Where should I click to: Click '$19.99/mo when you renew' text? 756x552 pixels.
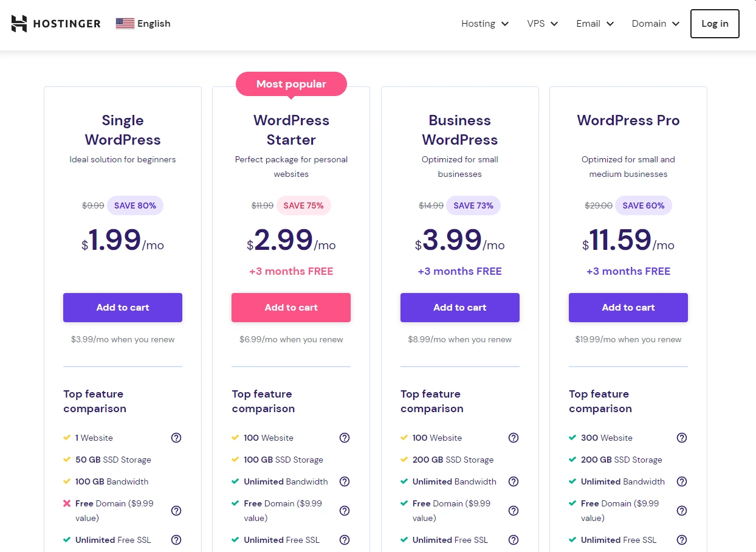[628, 339]
